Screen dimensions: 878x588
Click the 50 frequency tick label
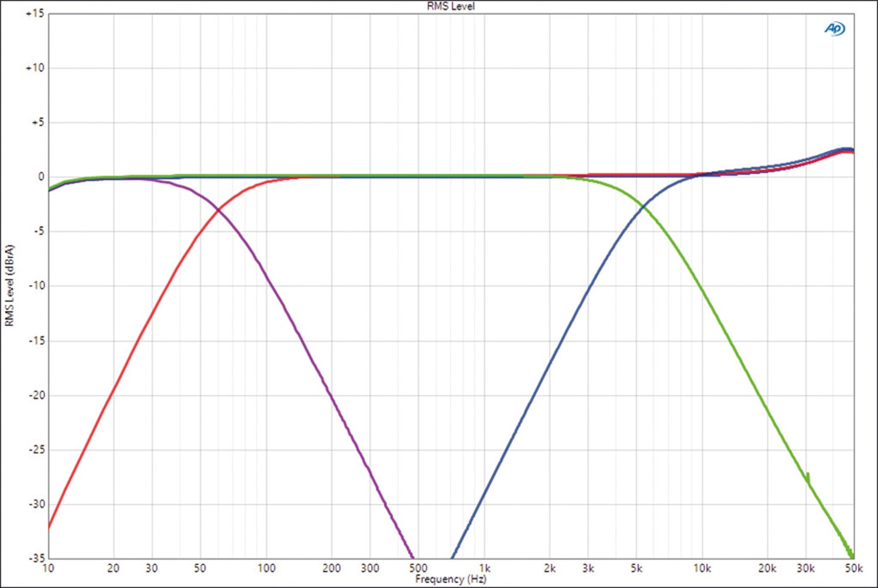click(200, 568)
